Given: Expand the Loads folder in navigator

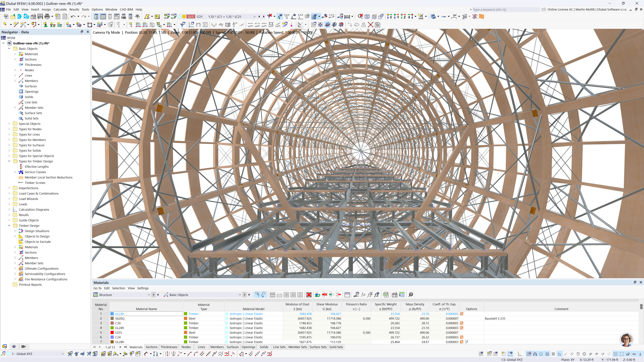Looking at the screenshot, I should click(x=9, y=204).
